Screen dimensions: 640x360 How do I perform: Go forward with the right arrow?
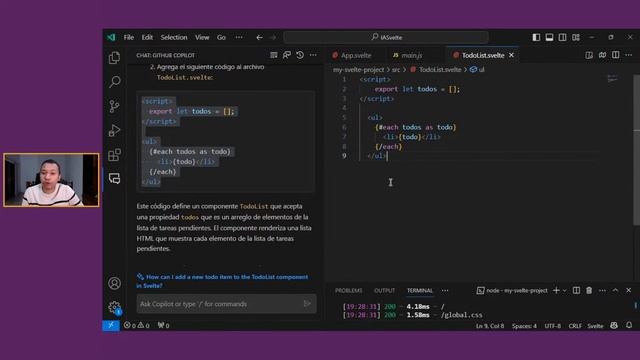coord(273,37)
